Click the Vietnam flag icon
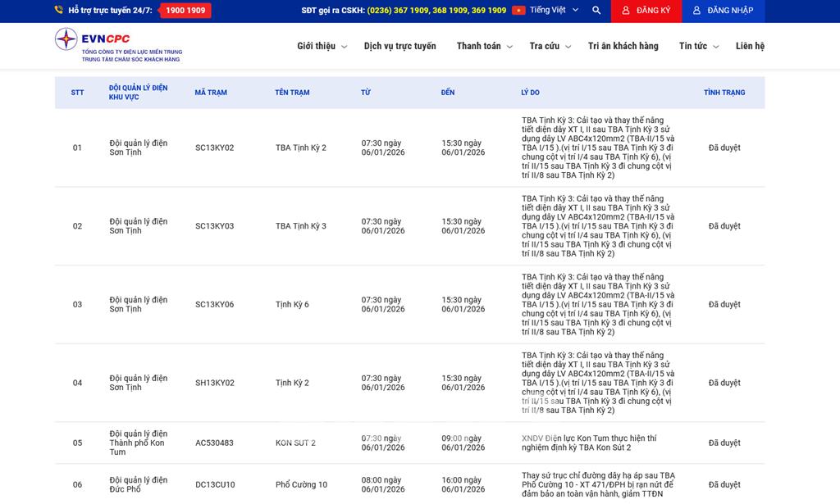This screenshot has width=840, height=504. click(518, 11)
